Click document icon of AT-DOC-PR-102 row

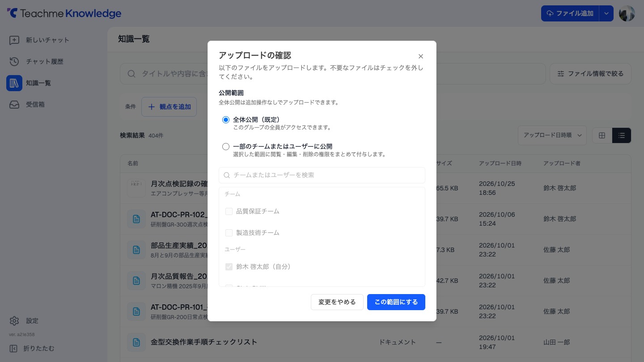(136, 219)
